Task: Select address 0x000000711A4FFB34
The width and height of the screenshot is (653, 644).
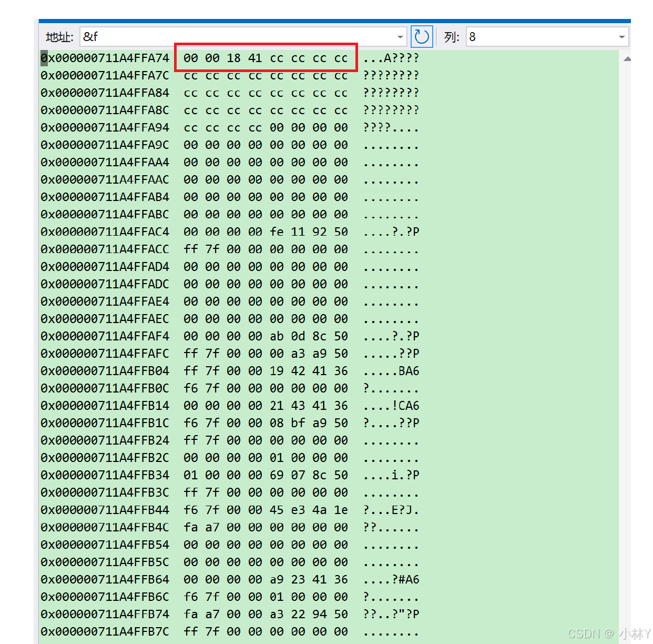Action: (105, 475)
